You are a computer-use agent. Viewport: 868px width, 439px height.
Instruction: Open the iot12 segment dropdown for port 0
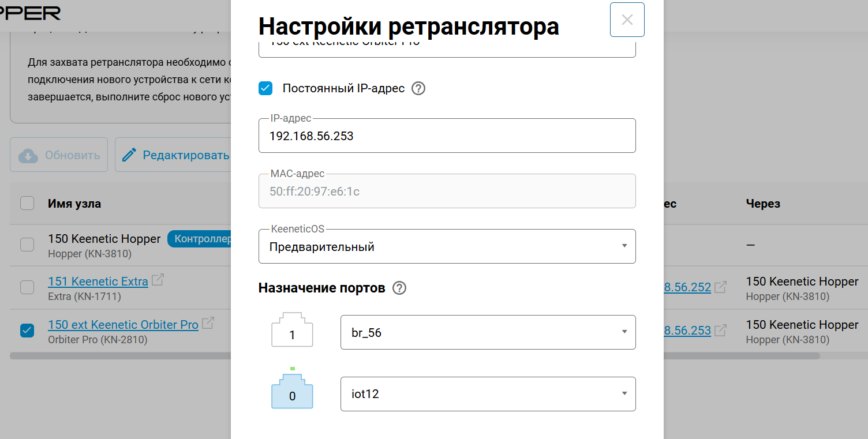[x=488, y=394]
